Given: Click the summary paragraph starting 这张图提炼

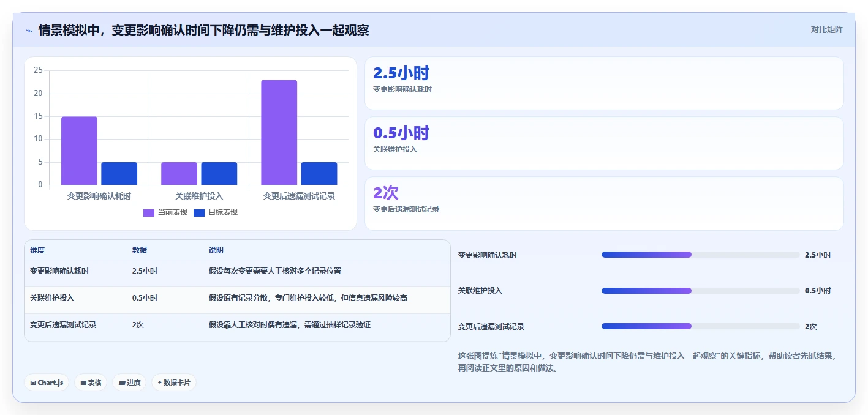Looking at the screenshot, I should click(x=647, y=362).
